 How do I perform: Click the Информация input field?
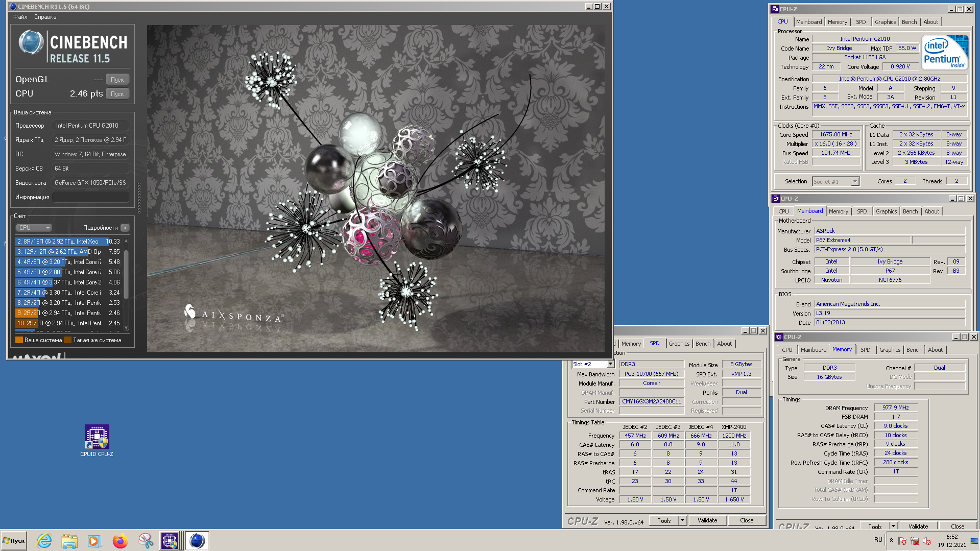click(x=90, y=197)
